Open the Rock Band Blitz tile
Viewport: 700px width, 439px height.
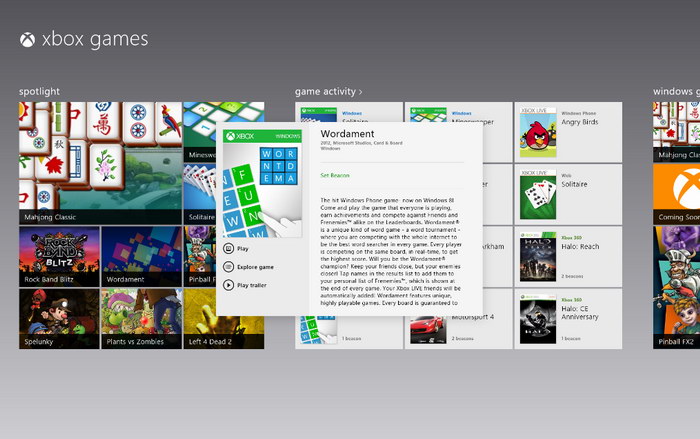pyautogui.click(x=59, y=256)
